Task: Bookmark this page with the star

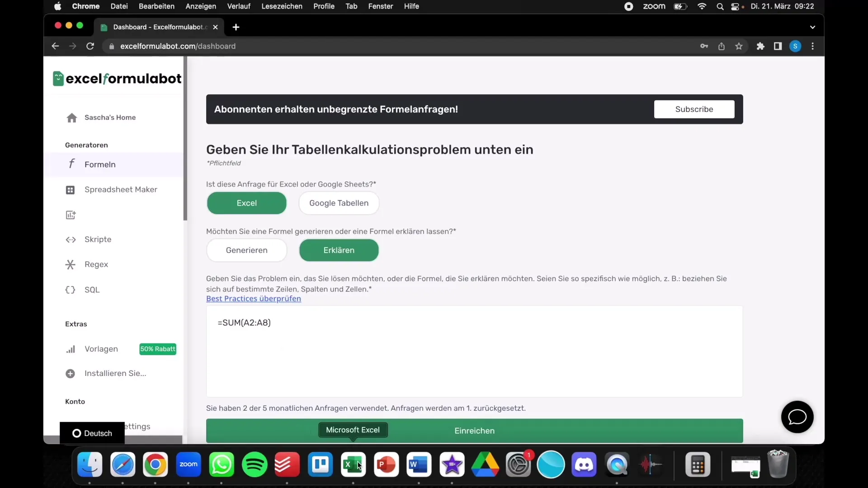Action: 739,46
